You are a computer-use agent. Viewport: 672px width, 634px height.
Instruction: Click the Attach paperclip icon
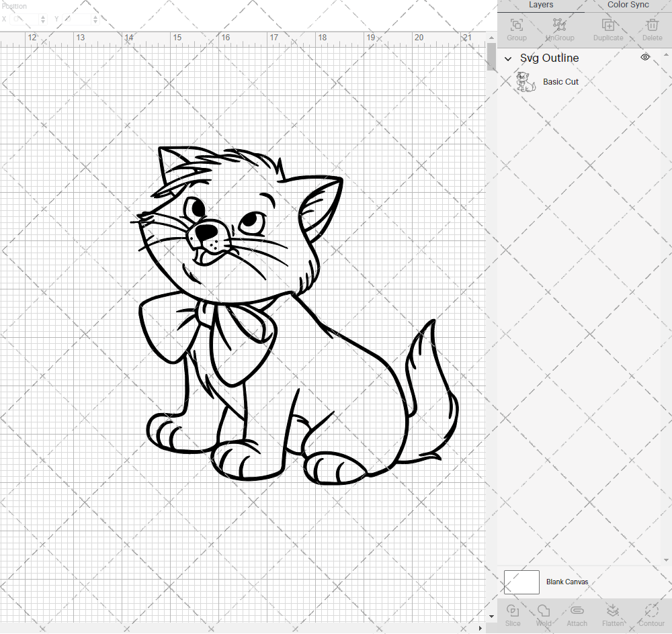click(x=577, y=610)
